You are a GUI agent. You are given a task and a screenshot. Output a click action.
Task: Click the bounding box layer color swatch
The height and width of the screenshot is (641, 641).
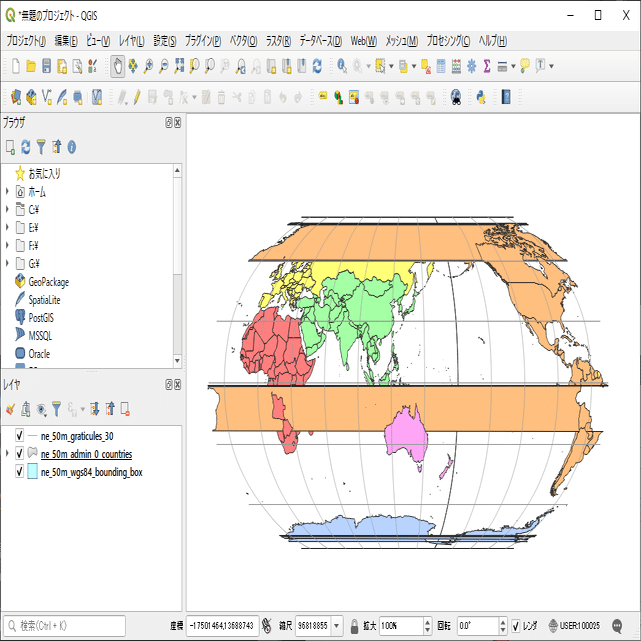pyautogui.click(x=33, y=471)
